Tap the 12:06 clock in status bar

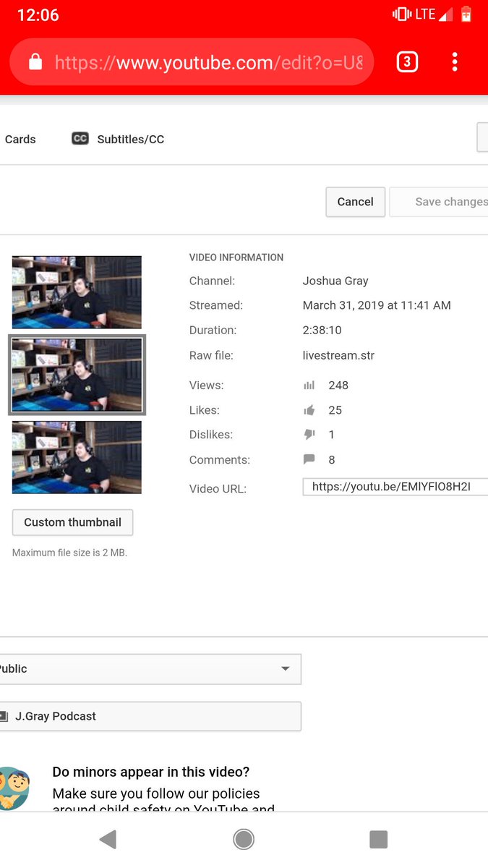[x=38, y=15]
